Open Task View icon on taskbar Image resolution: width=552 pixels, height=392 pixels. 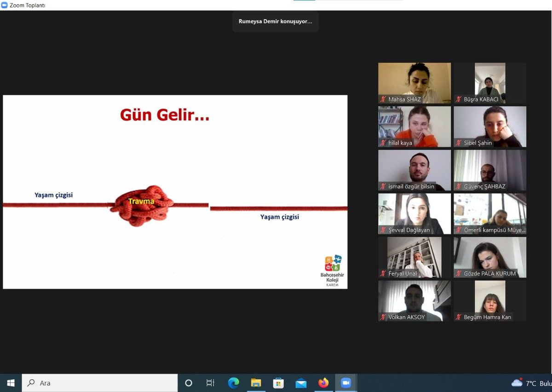pyautogui.click(x=210, y=383)
